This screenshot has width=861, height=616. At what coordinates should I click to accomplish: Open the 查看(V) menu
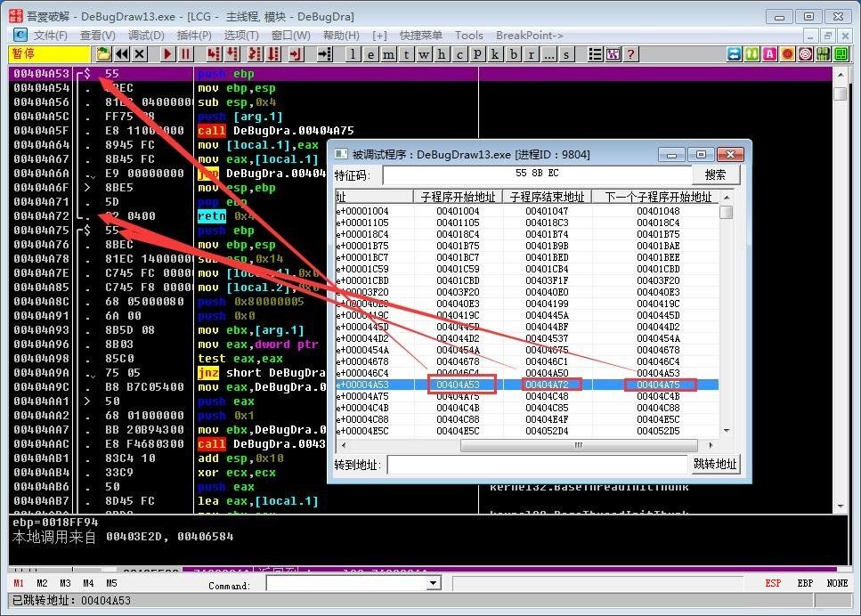tap(98, 35)
